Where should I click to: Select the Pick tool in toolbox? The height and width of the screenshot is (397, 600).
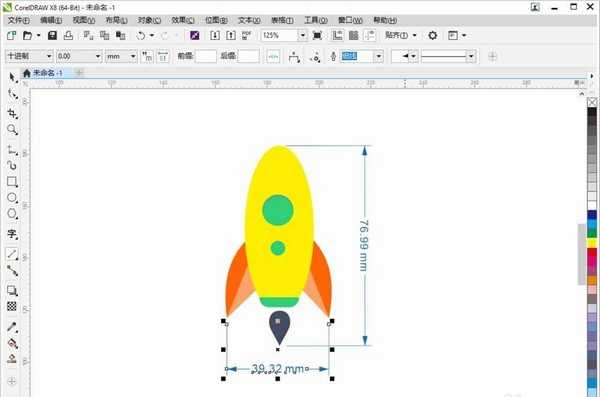[x=12, y=77]
